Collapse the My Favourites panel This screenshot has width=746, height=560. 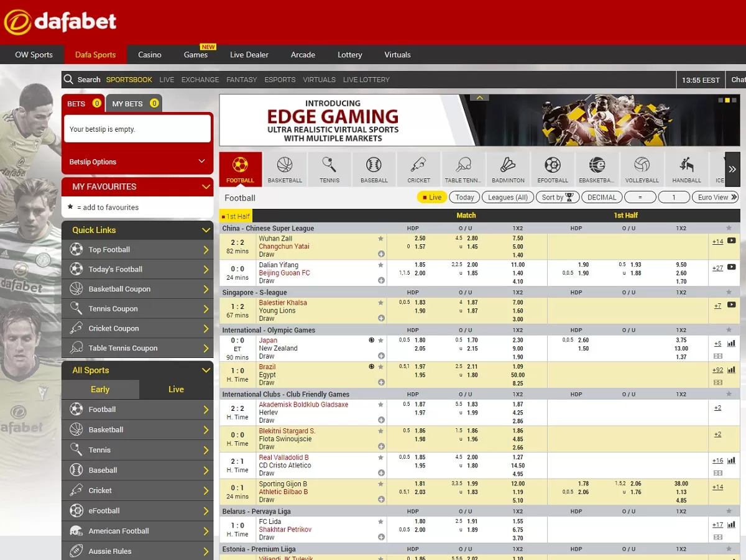206,186
